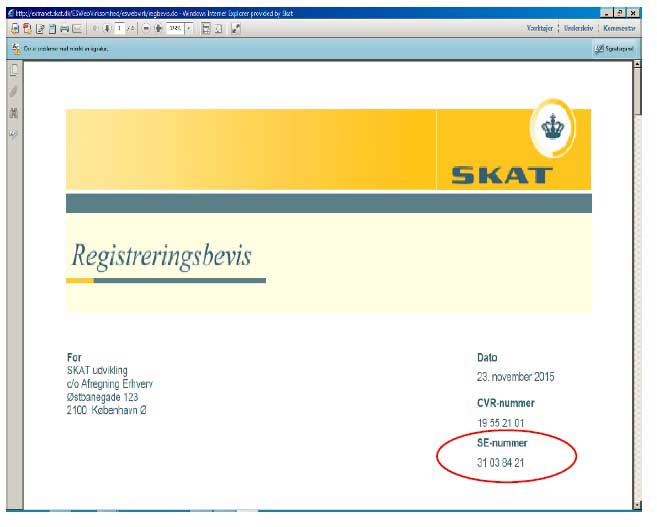Click the save file toolbar icon
The height and width of the screenshot is (527, 657).
coord(15,28)
